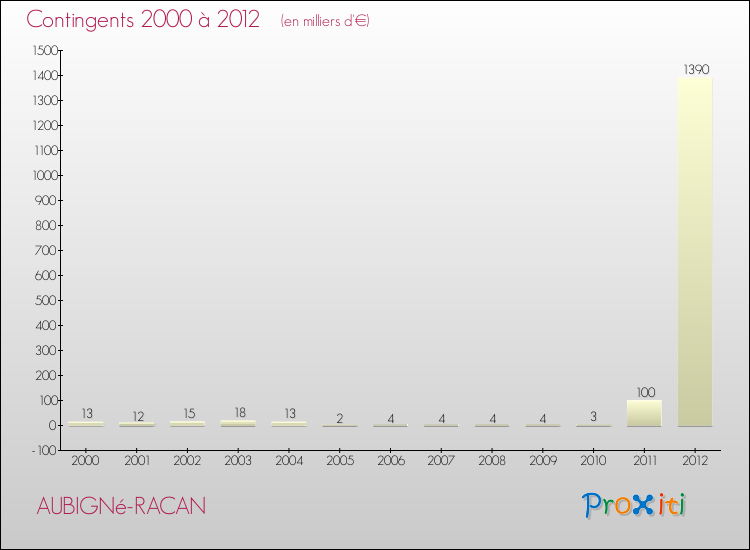Click the 1000 y-axis label
This screenshot has width=750, height=550.
(x=45, y=176)
